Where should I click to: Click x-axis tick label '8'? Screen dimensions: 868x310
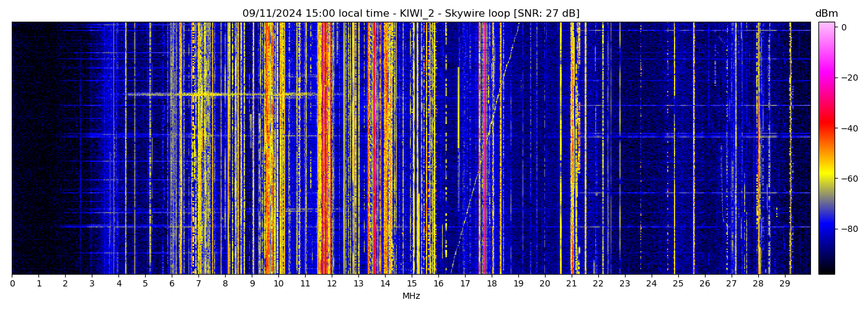tap(225, 284)
